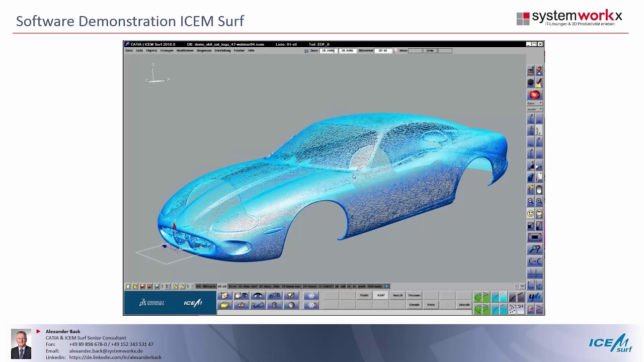The width and height of the screenshot is (644, 362).
Task: Click the new file icon in bottom toolbar
Action: [x=128, y=287]
